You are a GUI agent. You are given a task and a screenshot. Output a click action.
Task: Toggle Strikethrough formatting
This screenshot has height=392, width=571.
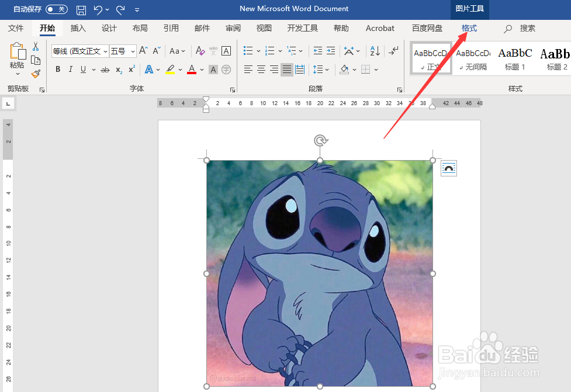[x=105, y=70]
